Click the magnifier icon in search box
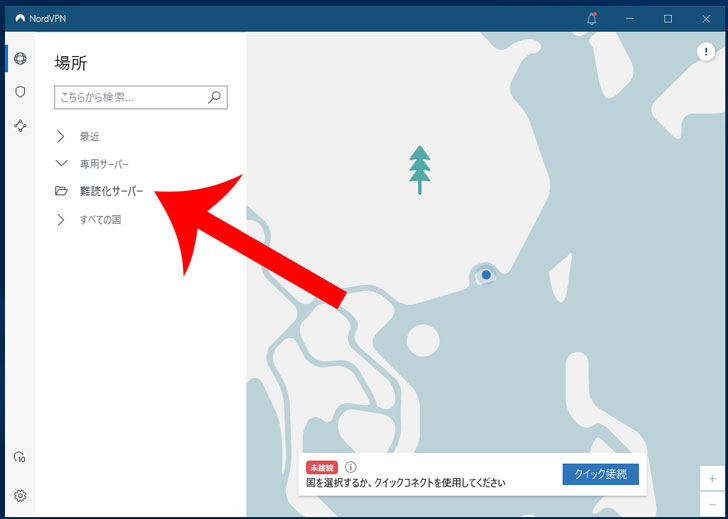 [214, 97]
